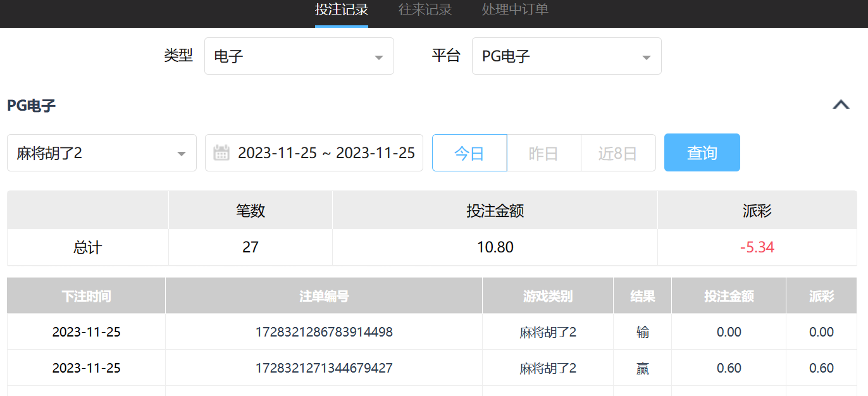Viewport: 868px width, 396px height.
Task: Click the dropdown arrow in 电子 type selector
Action: click(x=379, y=58)
